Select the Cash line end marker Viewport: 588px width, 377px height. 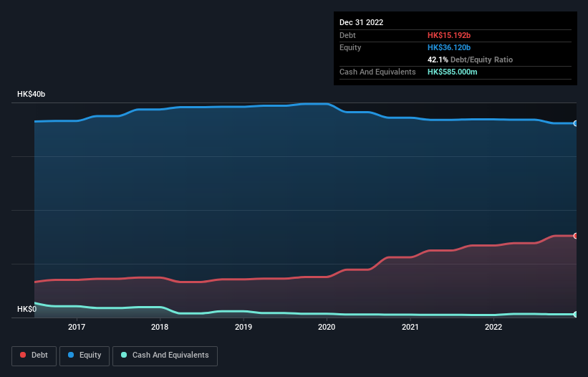click(x=576, y=315)
